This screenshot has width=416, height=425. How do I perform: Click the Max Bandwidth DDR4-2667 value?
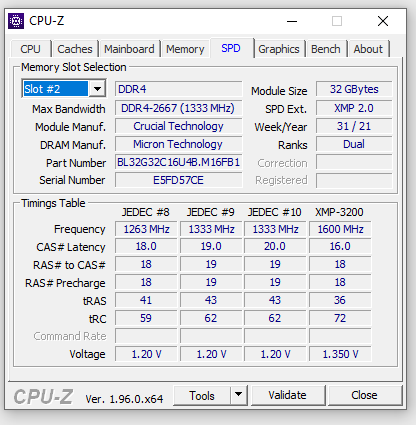pyautogui.click(x=179, y=108)
